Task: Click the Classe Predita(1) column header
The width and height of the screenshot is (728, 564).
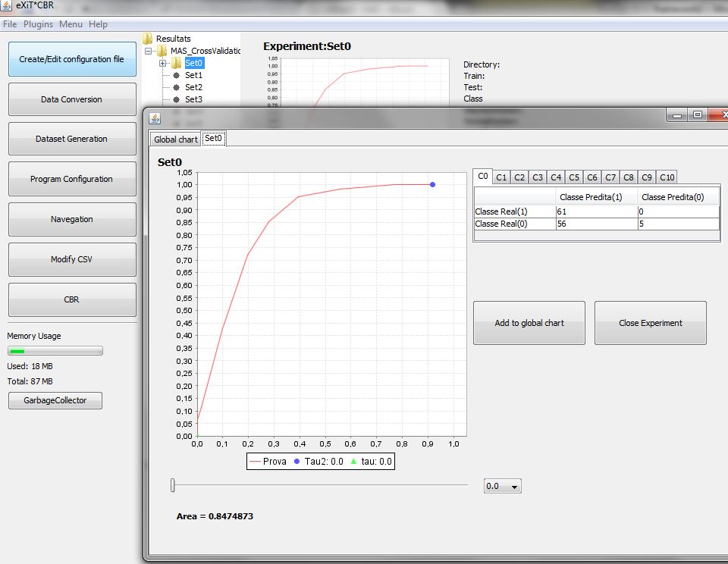Action: coord(597,197)
